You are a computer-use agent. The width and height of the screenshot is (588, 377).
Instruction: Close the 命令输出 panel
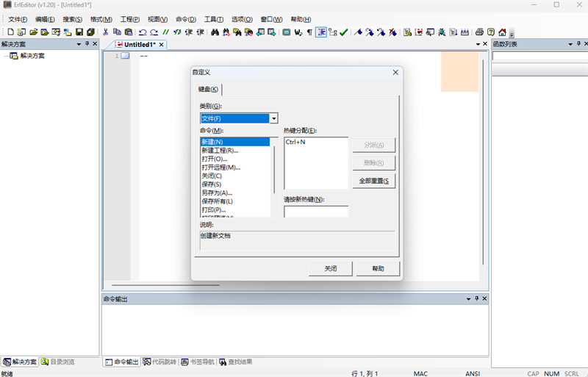tap(484, 298)
